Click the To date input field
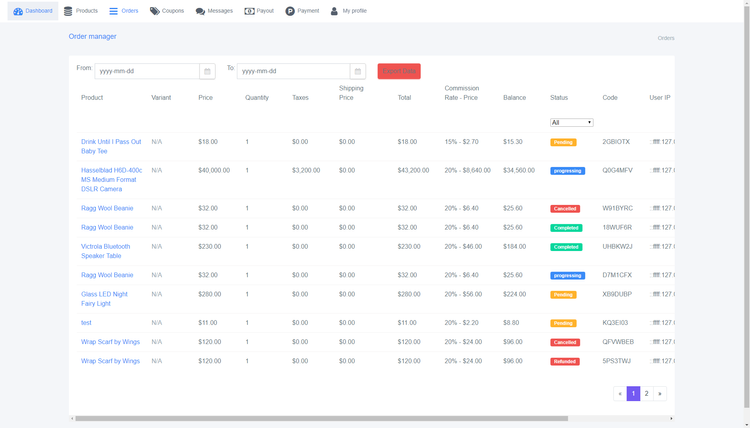The image size is (750, 428). [x=294, y=71]
